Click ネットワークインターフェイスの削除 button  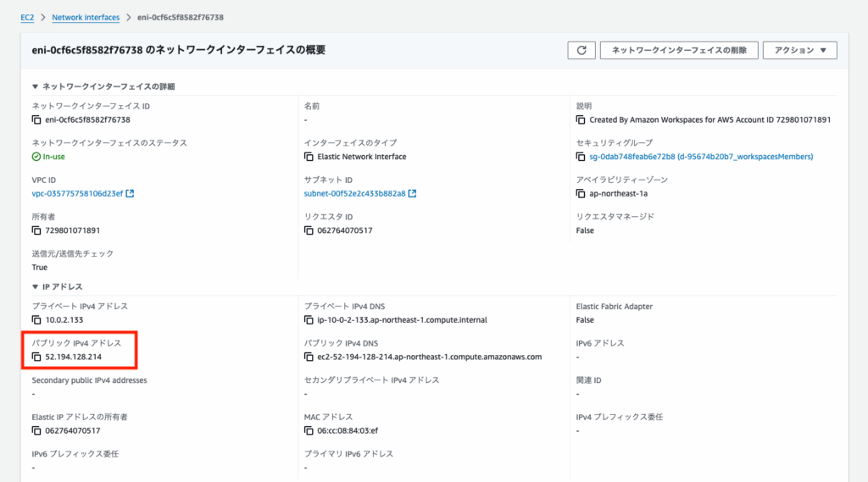click(x=678, y=50)
